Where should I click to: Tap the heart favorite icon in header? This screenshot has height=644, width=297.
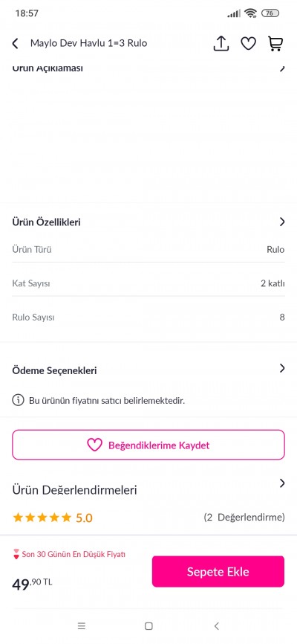[x=248, y=44]
